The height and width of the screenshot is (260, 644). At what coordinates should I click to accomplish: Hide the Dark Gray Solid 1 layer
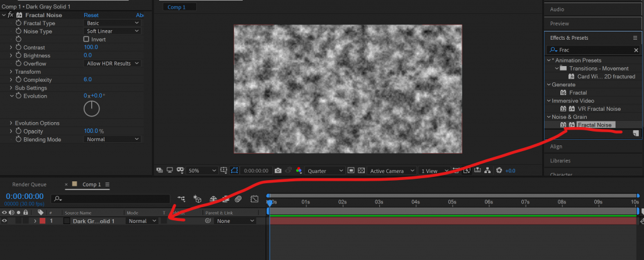[x=4, y=221]
